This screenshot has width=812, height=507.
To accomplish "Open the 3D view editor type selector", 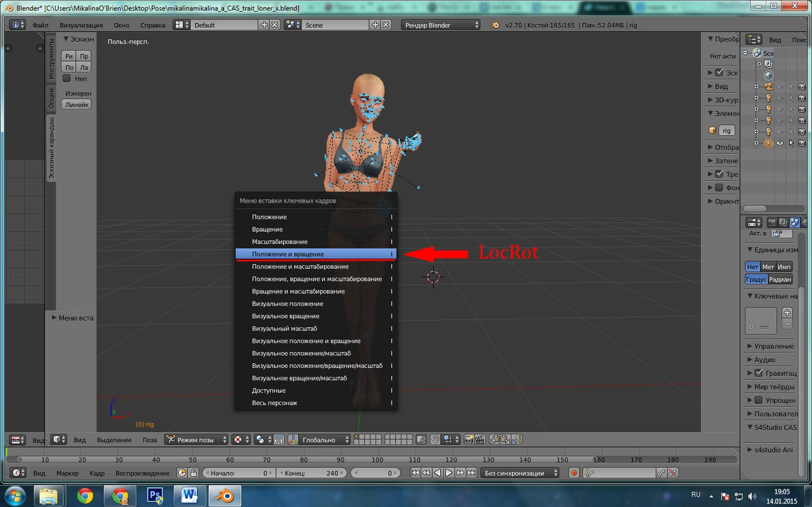I will 59,439.
